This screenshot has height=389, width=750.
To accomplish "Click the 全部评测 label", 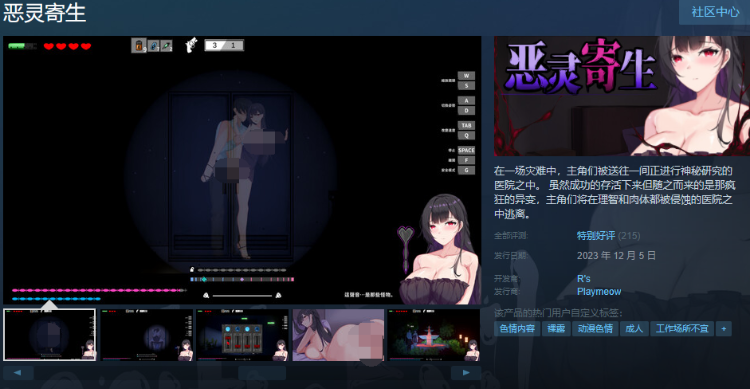I will 511,236.
